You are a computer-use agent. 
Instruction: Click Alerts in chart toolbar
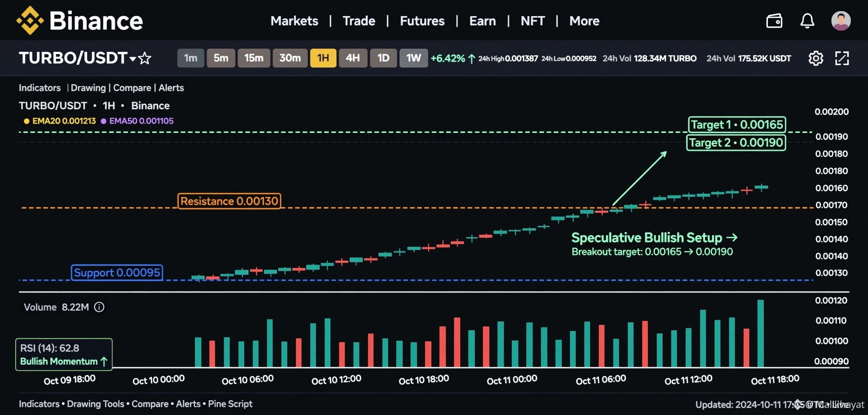171,88
